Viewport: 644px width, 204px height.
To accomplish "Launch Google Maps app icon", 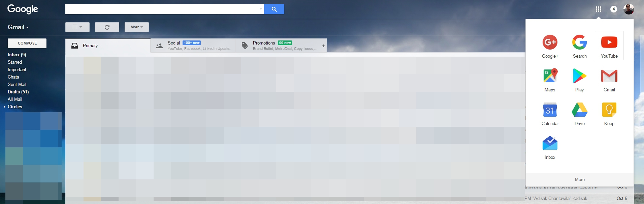I will point(550,79).
